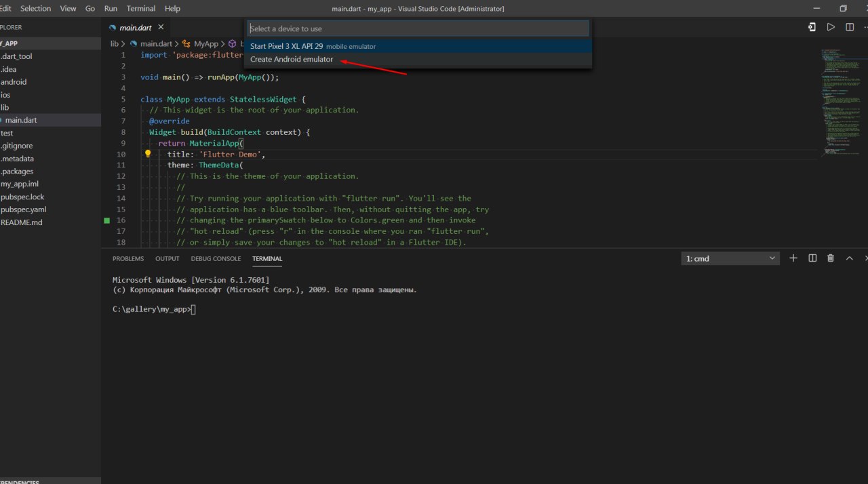868x484 pixels.
Task: Select main.dart in the Explorer tree
Action: tap(50, 120)
